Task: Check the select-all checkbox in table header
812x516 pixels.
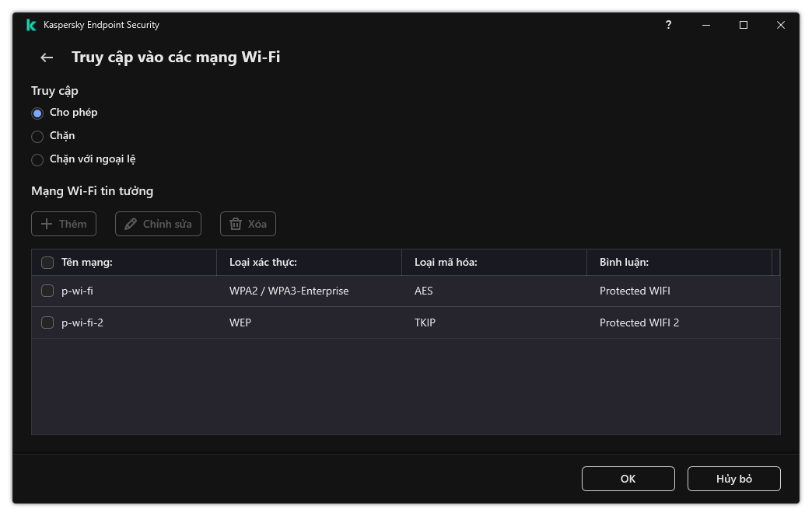Action: 47,263
